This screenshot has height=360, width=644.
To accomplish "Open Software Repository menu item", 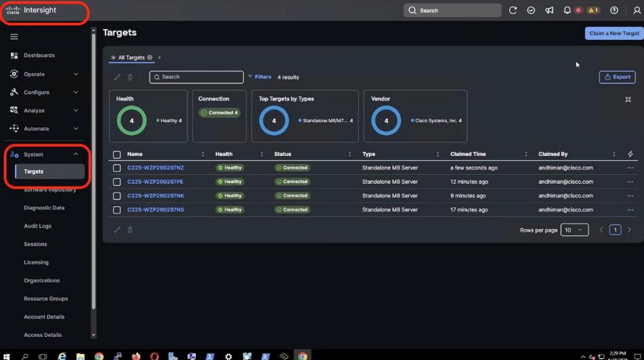I will (49, 189).
